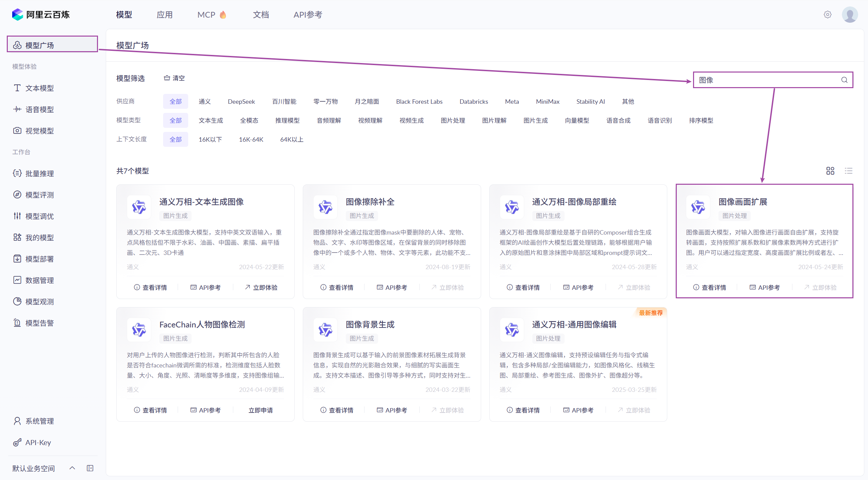The width and height of the screenshot is (868, 480).
Task: Click the 通义万相-通用图像编辑 model logo
Action: 512,330
